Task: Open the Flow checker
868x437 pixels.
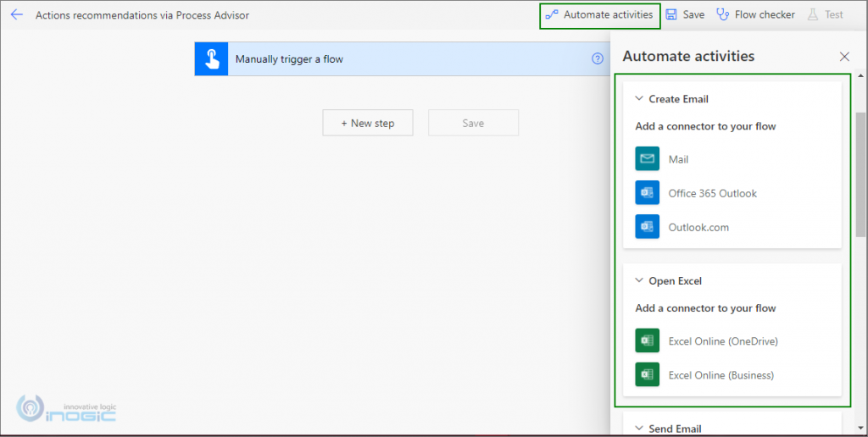Action: point(755,14)
